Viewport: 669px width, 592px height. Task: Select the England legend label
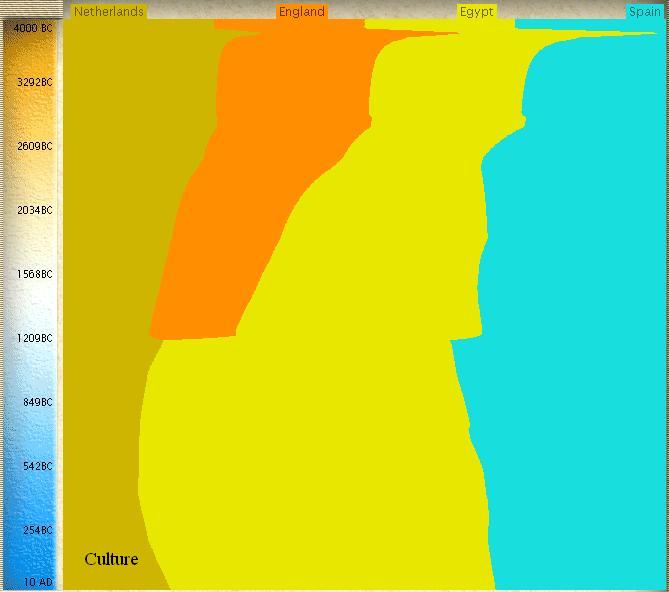tap(302, 12)
